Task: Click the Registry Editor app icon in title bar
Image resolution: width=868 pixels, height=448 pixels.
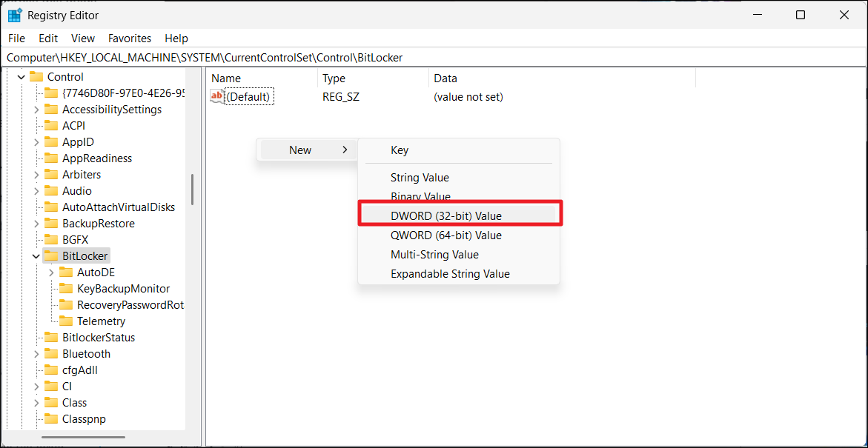Action: (x=15, y=16)
